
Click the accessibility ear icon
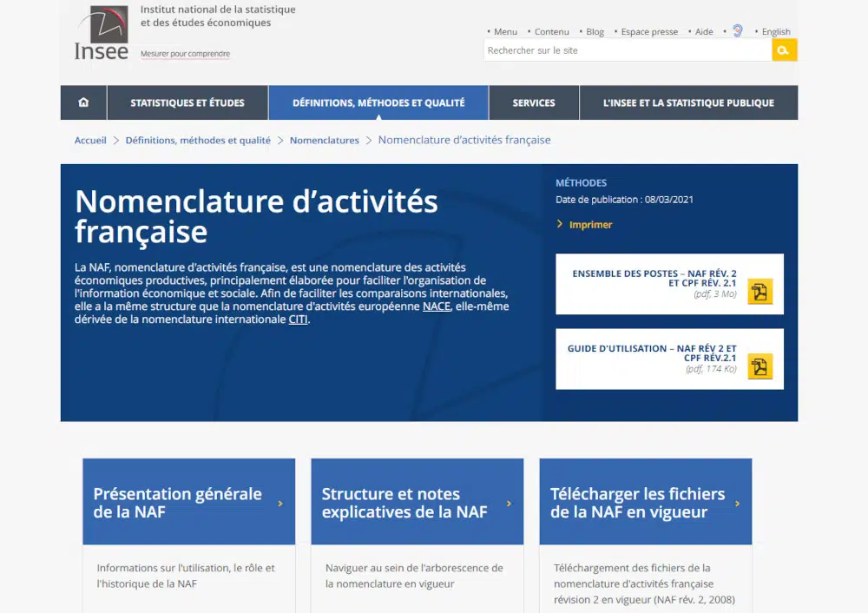point(737,31)
